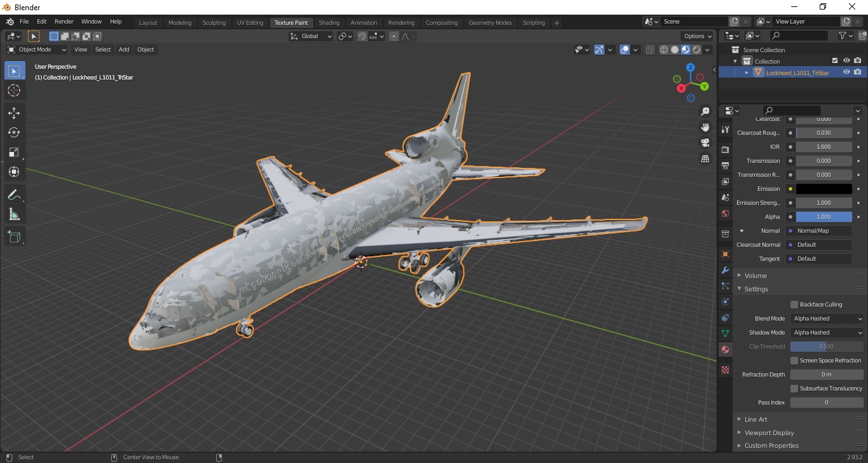Toggle show gizmo button in header
The height and width of the screenshot is (463, 868).
599,50
